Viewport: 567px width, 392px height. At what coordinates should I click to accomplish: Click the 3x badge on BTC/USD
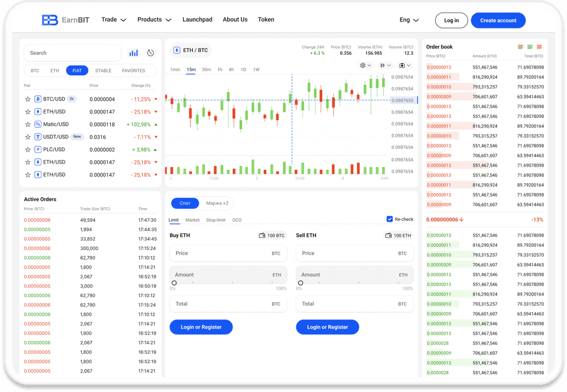[71, 99]
